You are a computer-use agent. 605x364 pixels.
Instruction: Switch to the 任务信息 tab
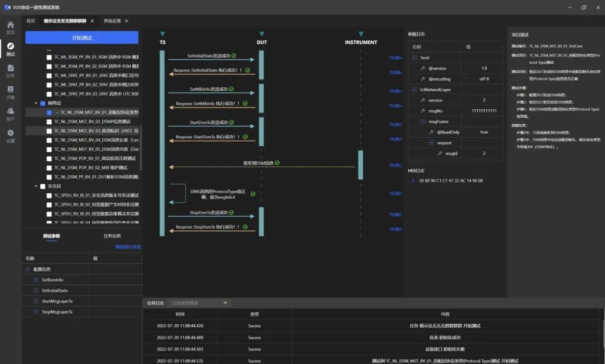(112, 236)
